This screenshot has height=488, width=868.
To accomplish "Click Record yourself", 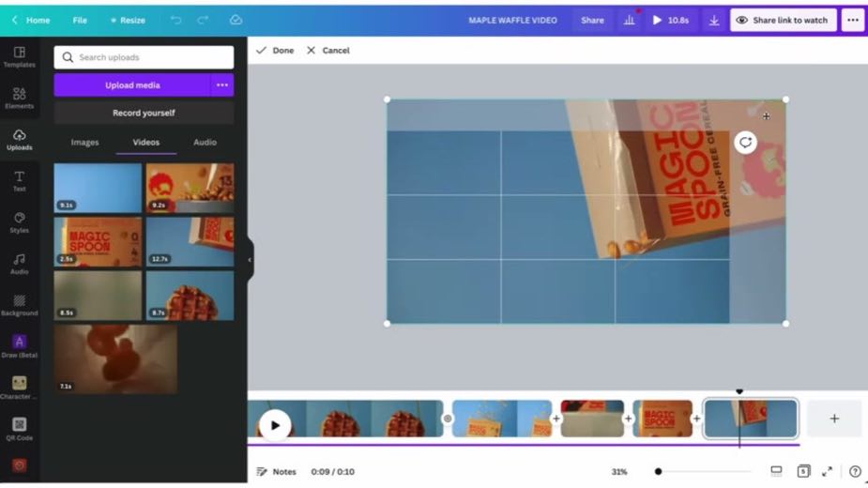I will click(144, 113).
